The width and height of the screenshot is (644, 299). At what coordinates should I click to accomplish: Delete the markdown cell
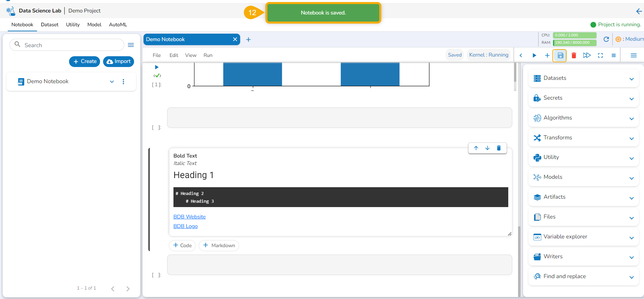pos(499,148)
